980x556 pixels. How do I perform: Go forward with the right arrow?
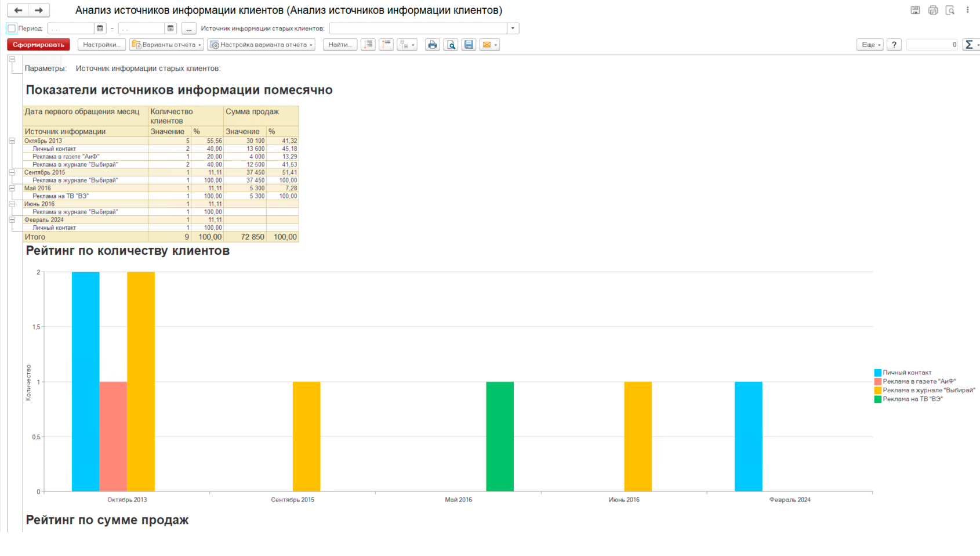(39, 10)
